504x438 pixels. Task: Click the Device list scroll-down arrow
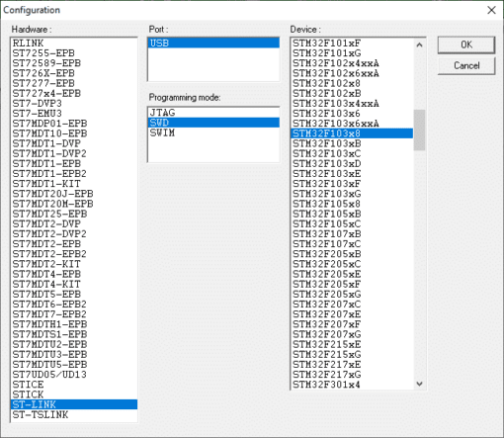[419, 384]
